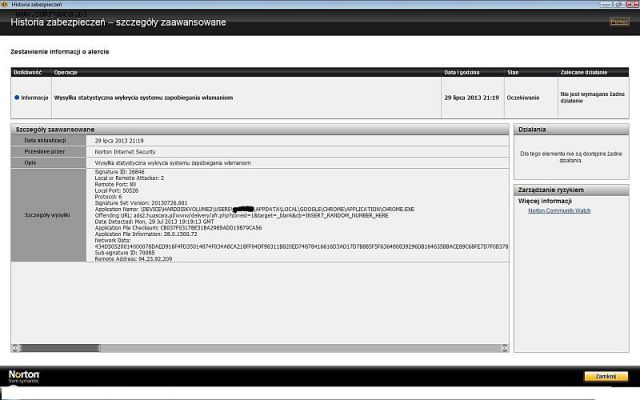Click alert date '29 lipca 2013 21:19' cell
The image size is (640, 400).
471,98
